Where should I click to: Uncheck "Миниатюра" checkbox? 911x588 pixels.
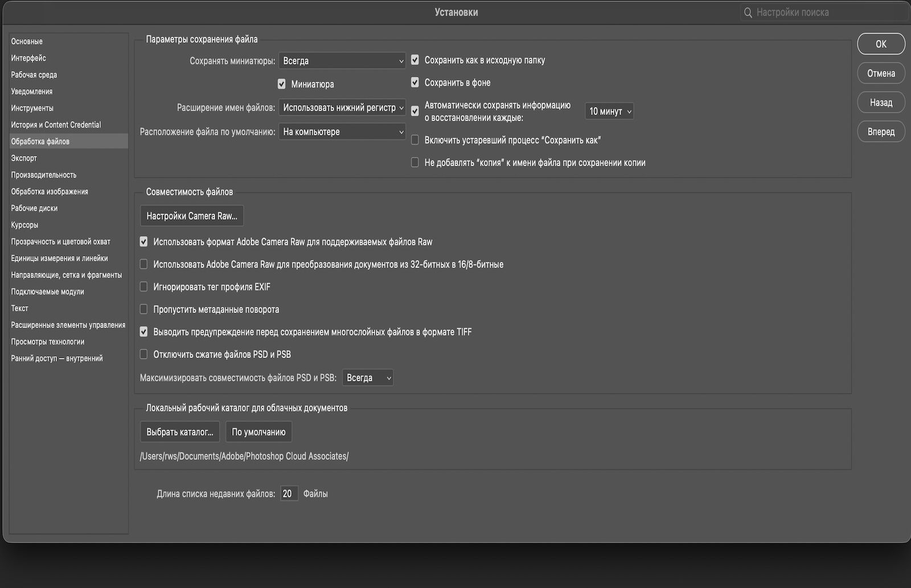[x=281, y=84]
